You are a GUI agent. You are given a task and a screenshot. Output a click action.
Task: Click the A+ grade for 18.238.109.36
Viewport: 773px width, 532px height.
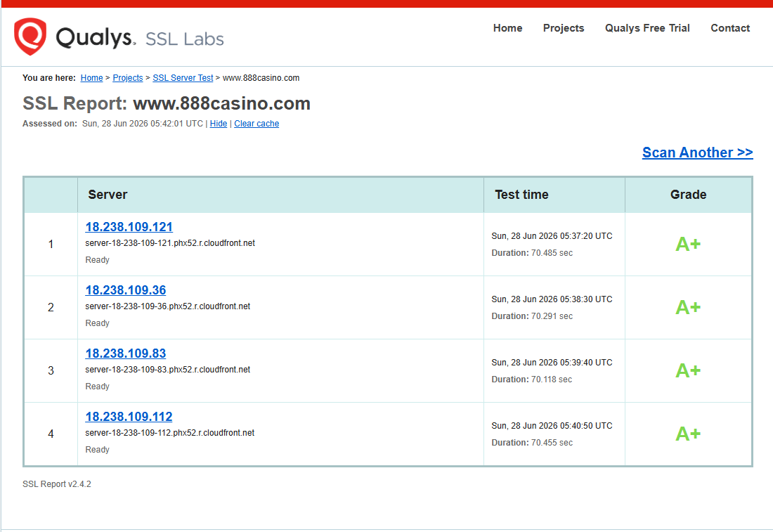pyautogui.click(x=688, y=307)
